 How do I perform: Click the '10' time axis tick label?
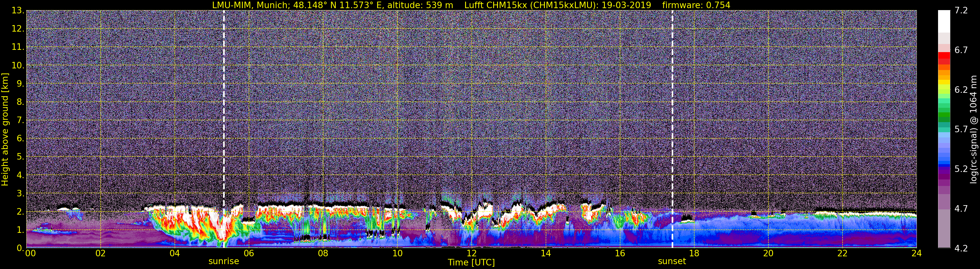point(397,253)
